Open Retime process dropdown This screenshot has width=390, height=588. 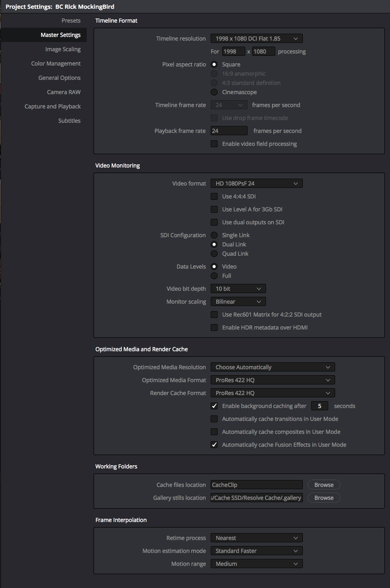[x=257, y=538]
